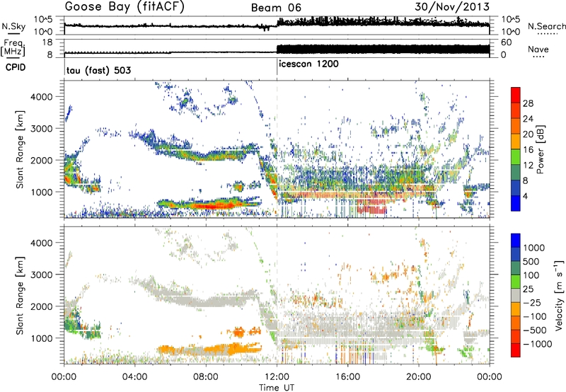Click the '4000' tick in power panel
Viewport: 566px width, 392px height.
[41, 97]
